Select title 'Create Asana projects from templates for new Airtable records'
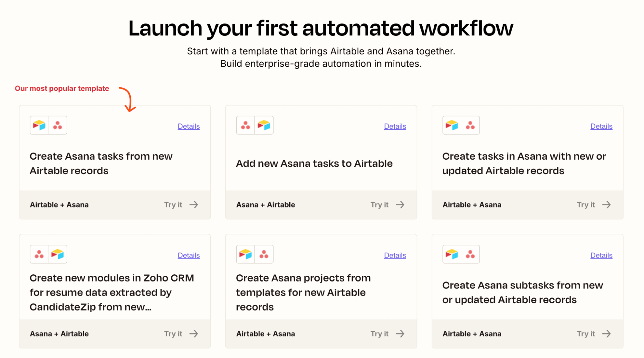Image resolution: width=644 pixels, height=358 pixels. [303, 292]
